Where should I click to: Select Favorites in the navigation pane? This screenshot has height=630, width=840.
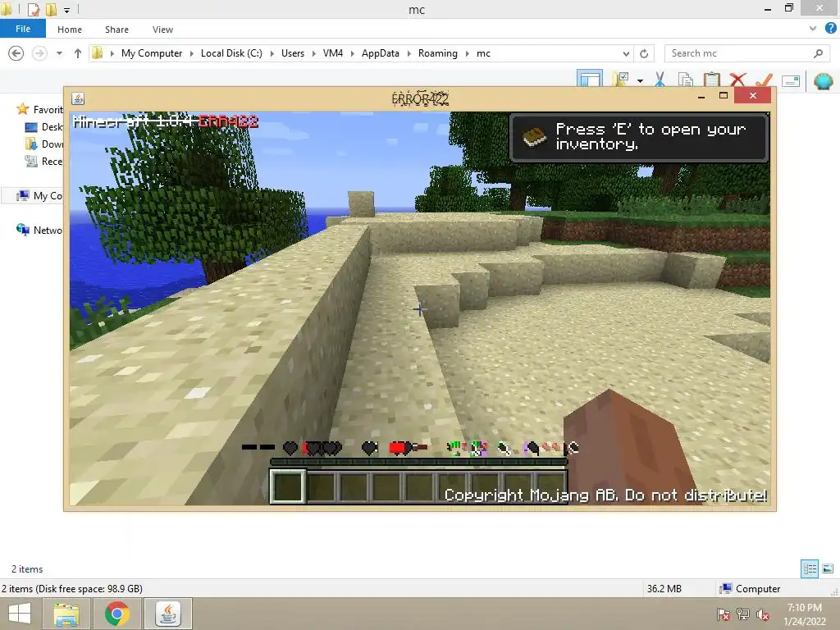[x=40, y=109]
